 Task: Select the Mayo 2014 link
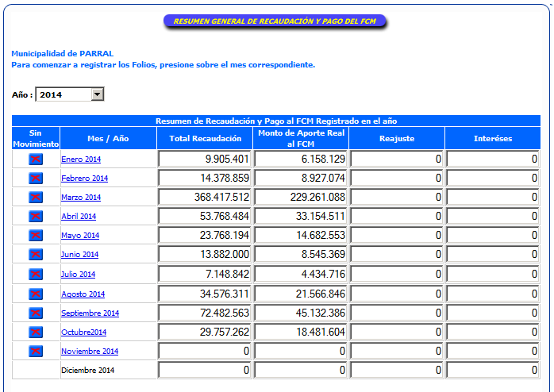tap(80, 236)
